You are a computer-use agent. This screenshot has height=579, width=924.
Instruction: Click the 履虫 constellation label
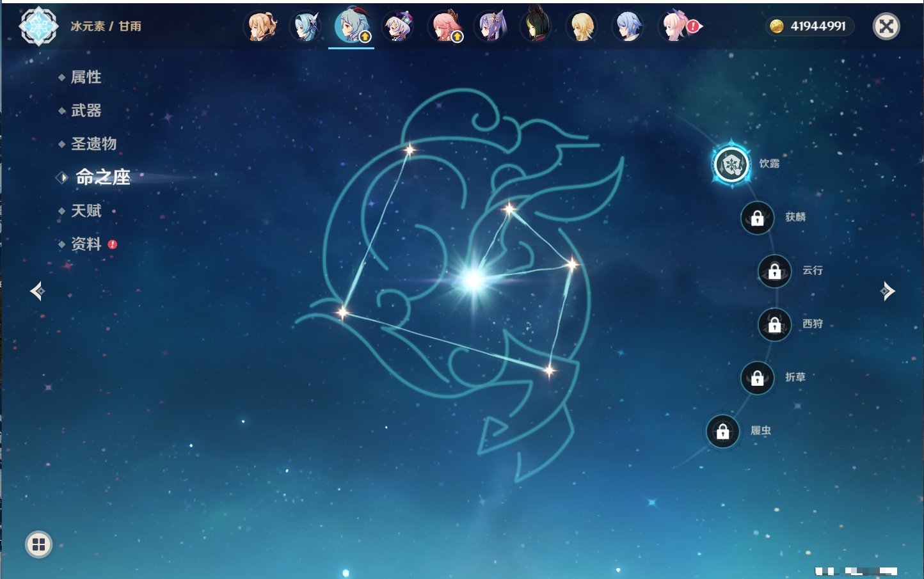pyautogui.click(x=761, y=431)
